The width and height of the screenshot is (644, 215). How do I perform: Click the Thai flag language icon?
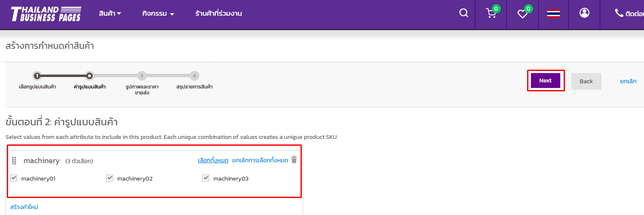pyautogui.click(x=553, y=14)
